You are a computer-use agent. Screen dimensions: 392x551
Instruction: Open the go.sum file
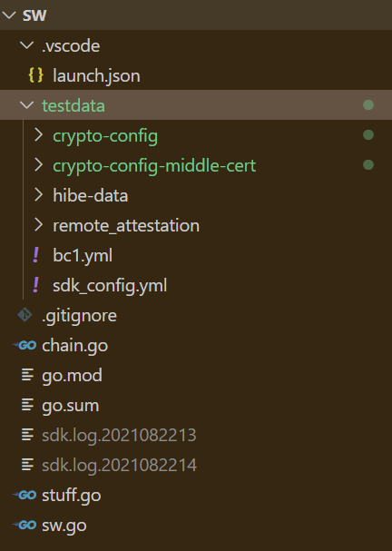coord(196,405)
